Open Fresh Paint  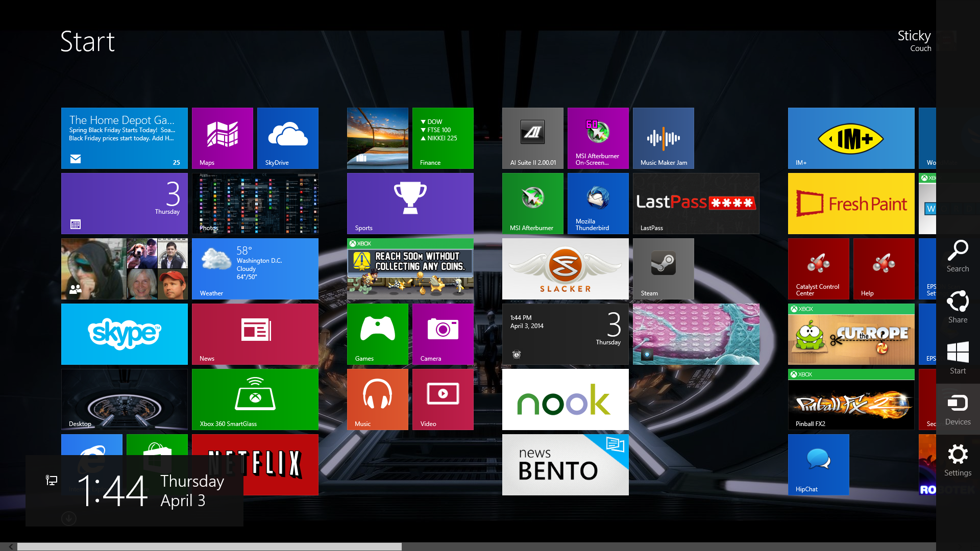coord(850,203)
